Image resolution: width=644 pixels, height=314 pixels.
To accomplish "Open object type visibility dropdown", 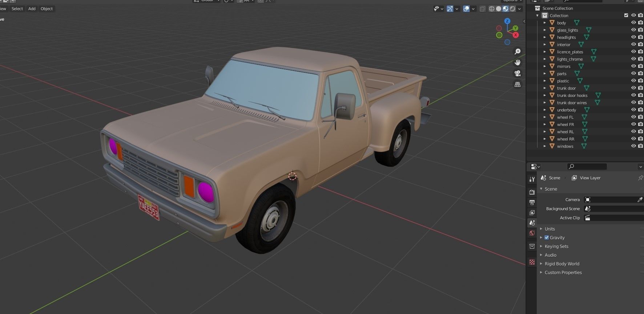I will [x=439, y=9].
